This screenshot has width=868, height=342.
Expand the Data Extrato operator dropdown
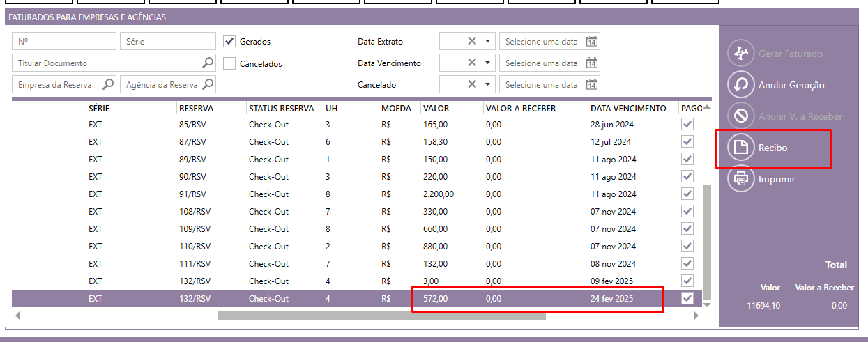coord(487,42)
